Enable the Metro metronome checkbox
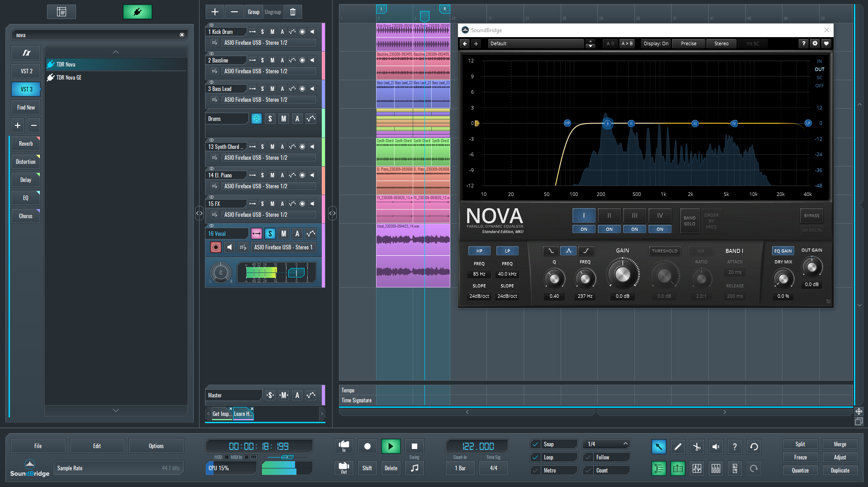 [x=535, y=470]
